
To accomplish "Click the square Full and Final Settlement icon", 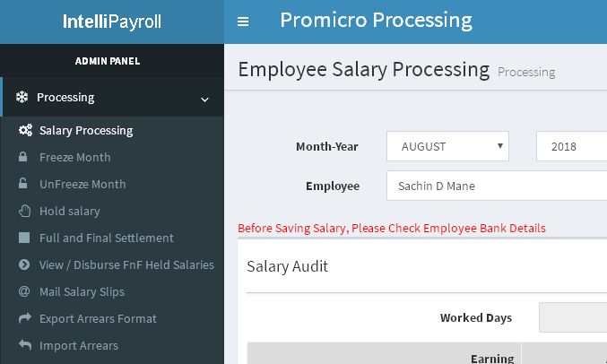I will (24, 238).
